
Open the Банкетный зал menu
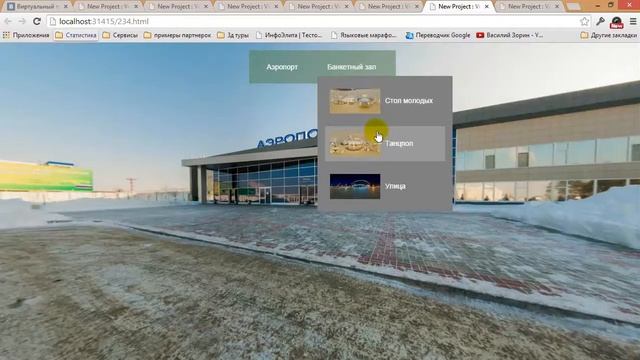point(351,67)
